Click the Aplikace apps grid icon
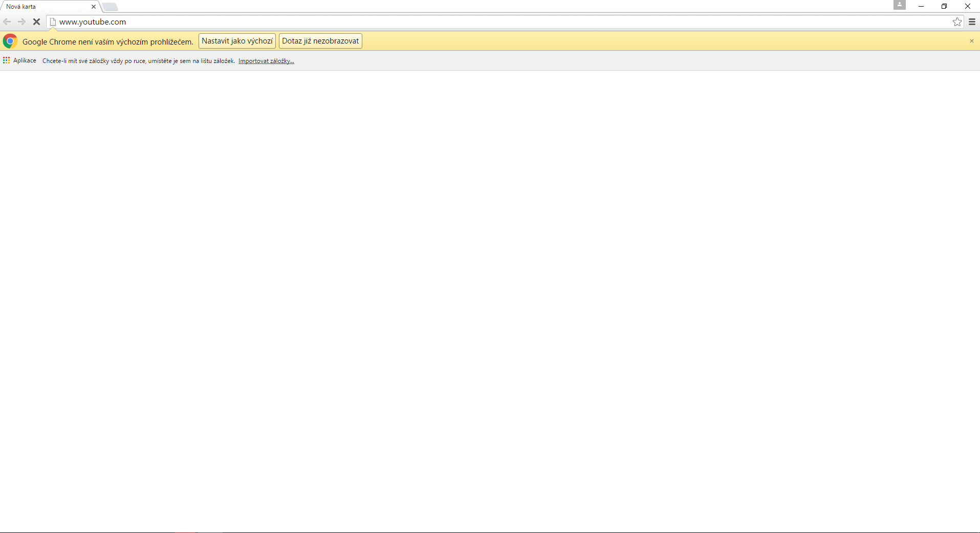This screenshot has width=980, height=533. point(6,60)
